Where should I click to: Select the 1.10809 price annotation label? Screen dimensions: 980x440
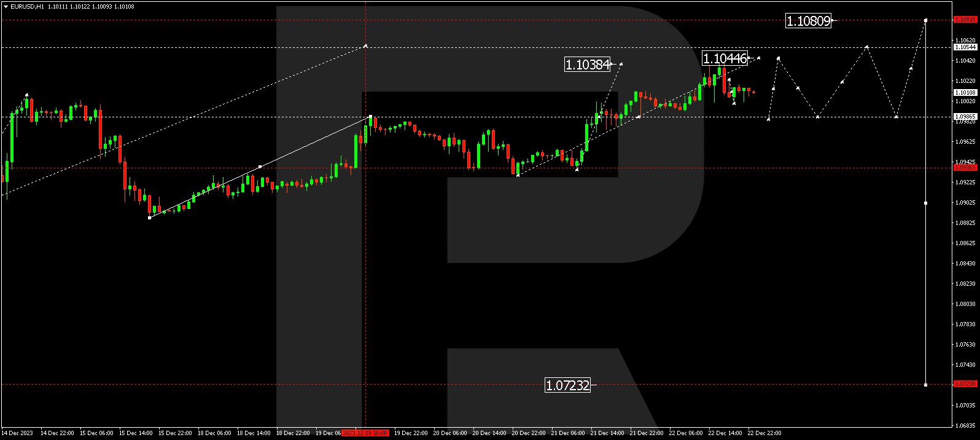[809, 21]
